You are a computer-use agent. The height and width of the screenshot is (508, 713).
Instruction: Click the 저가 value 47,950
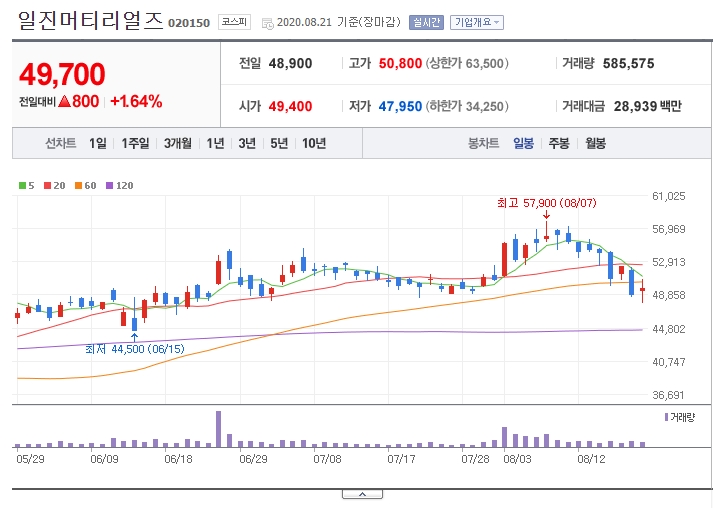[x=400, y=106]
